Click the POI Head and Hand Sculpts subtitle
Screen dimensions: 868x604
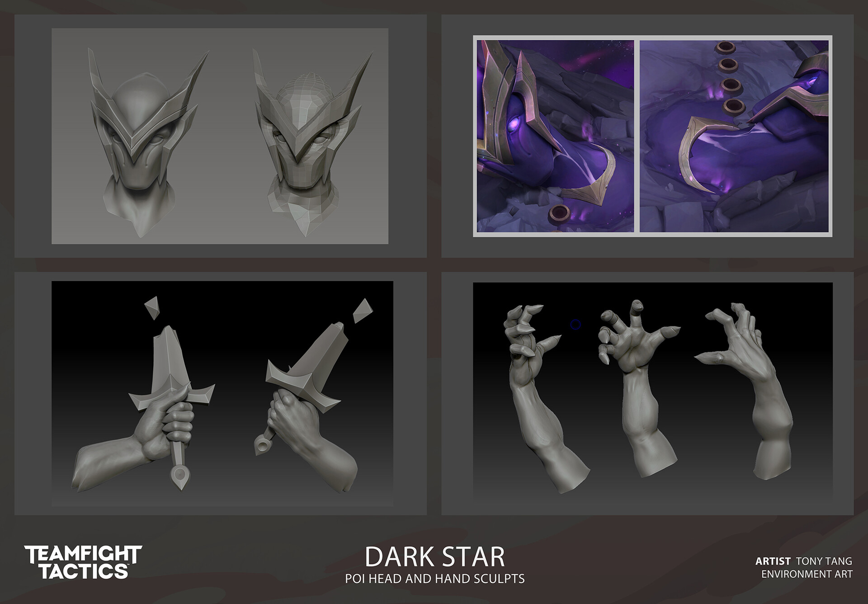[x=435, y=579]
